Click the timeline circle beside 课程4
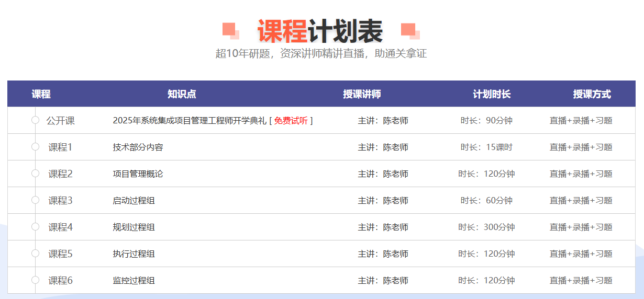The width and height of the screenshot is (644, 299). coord(36,227)
